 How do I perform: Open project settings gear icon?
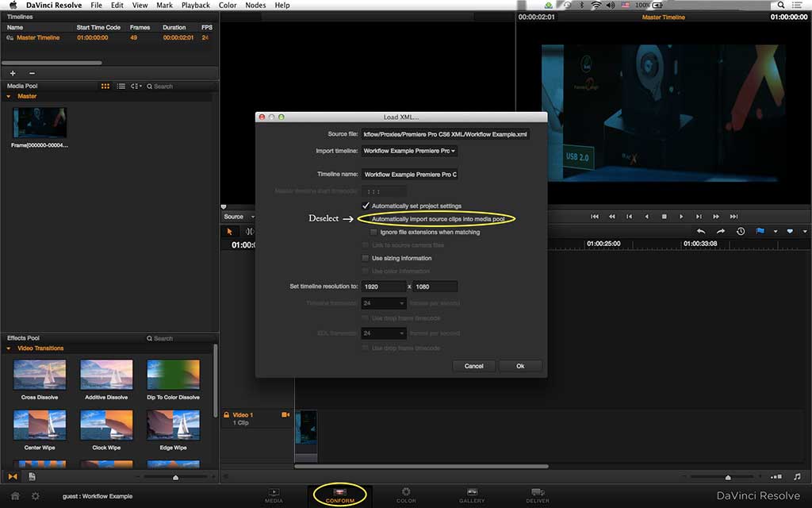pos(35,496)
